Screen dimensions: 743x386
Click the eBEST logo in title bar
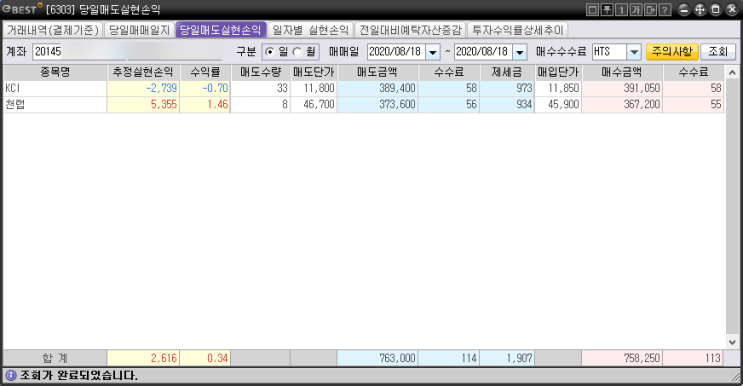click(22, 9)
